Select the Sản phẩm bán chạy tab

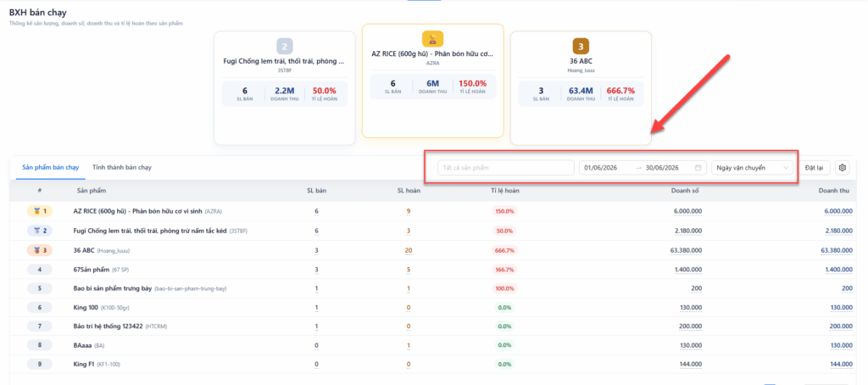tap(50, 167)
